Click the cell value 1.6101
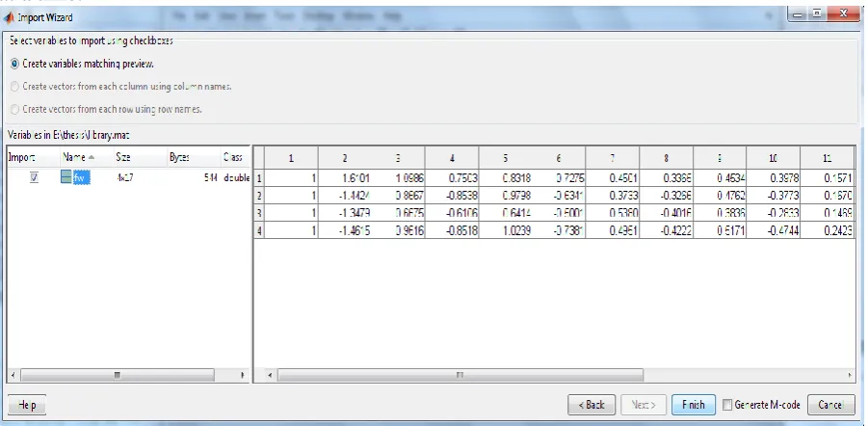 click(x=345, y=178)
